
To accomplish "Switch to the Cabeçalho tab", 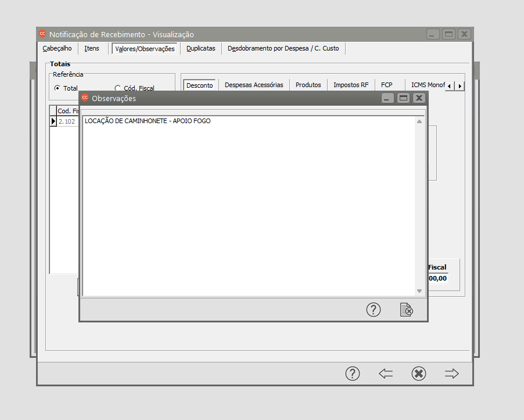I will coord(57,49).
